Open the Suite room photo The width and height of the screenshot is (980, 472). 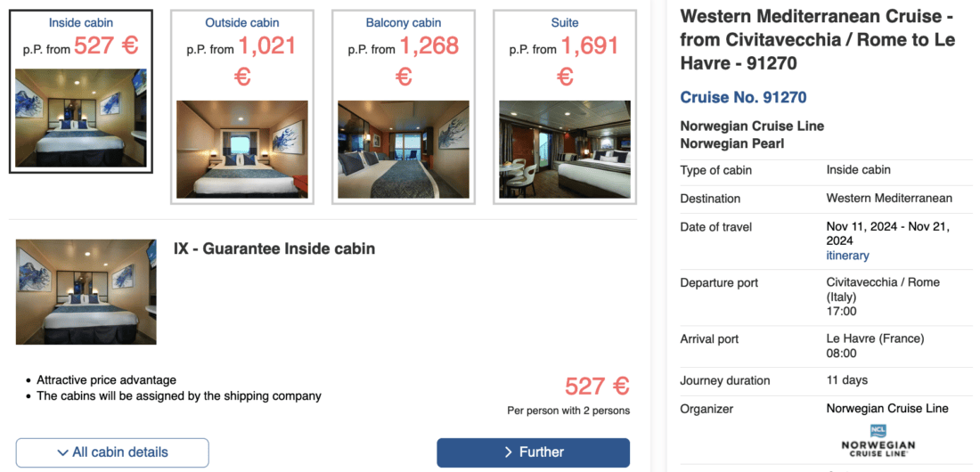(565, 149)
